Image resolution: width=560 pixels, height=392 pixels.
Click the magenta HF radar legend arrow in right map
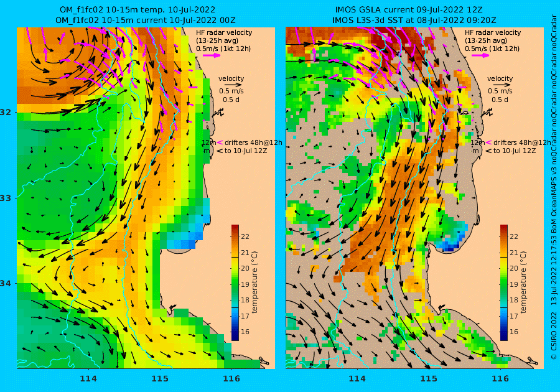tap(481, 55)
